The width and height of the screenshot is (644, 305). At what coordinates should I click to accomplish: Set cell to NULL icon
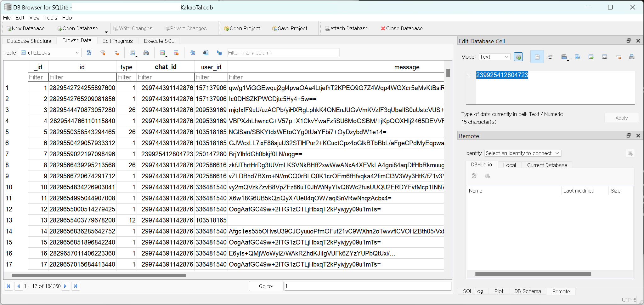(x=618, y=57)
